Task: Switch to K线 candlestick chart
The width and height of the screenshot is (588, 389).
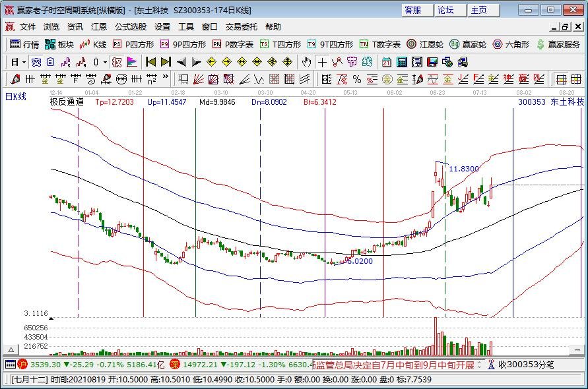Action: click(x=93, y=45)
